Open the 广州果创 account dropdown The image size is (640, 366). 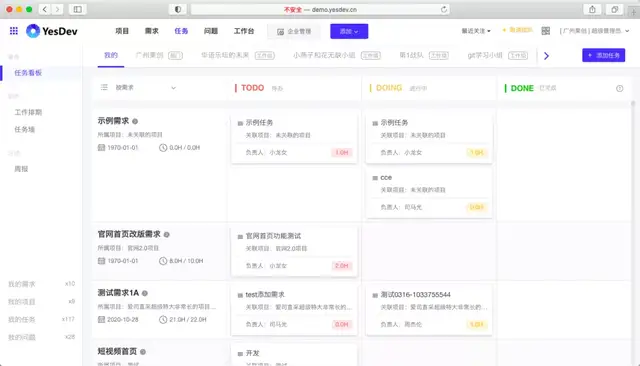click(x=594, y=31)
